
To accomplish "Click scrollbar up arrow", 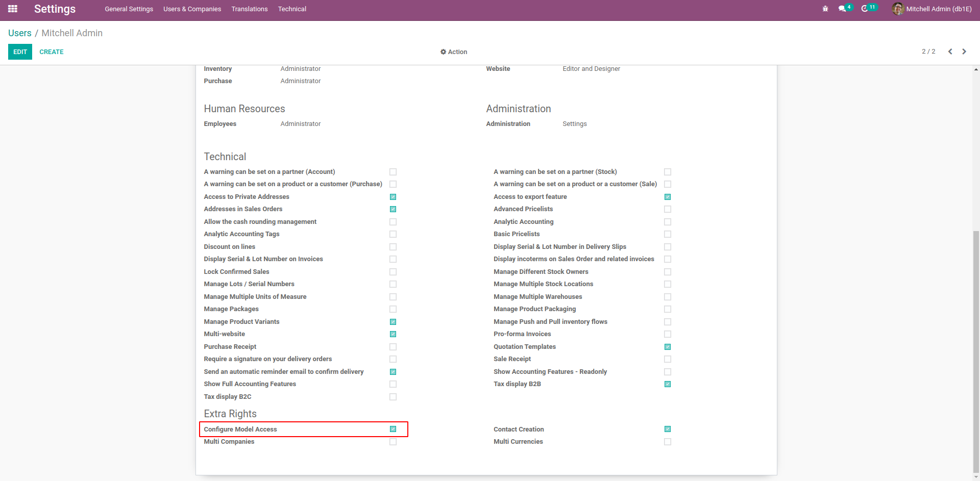I will (x=976, y=69).
